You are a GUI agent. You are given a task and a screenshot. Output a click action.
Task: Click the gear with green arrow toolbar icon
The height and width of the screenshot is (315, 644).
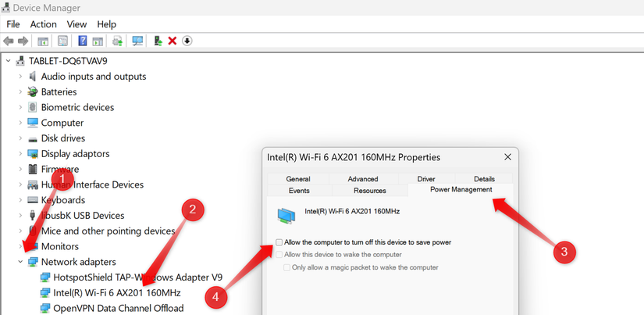(118, 41)
